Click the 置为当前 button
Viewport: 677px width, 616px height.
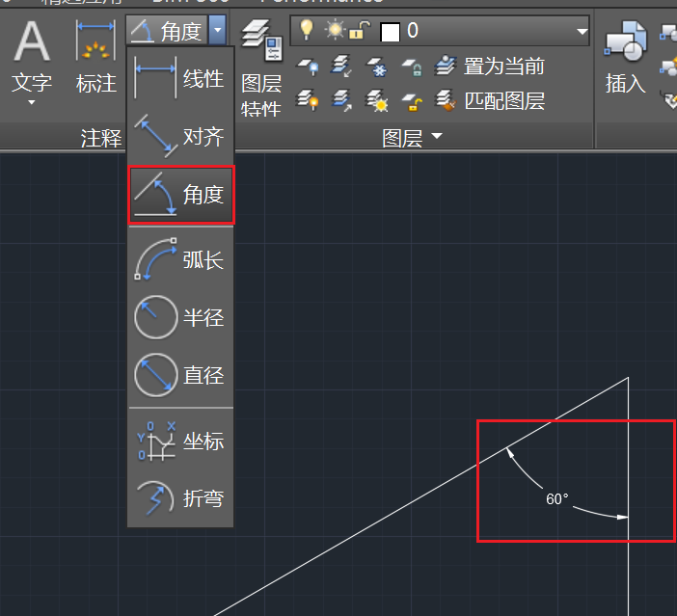pos(490,67)
